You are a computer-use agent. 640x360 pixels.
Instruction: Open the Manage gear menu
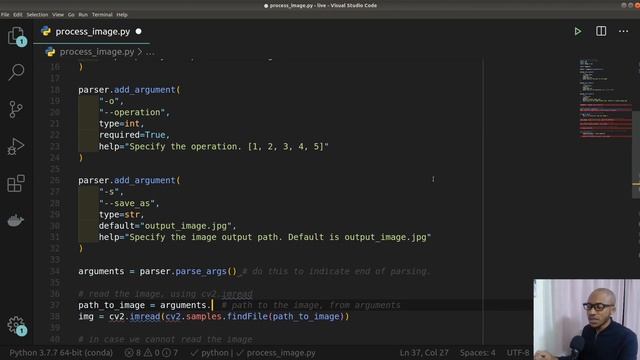[x=16, y=325]
